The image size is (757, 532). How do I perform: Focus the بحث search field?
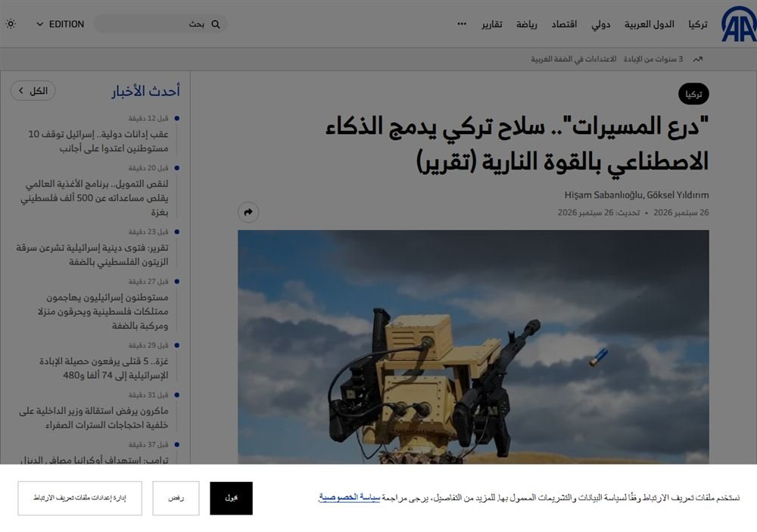coord(160,24)
